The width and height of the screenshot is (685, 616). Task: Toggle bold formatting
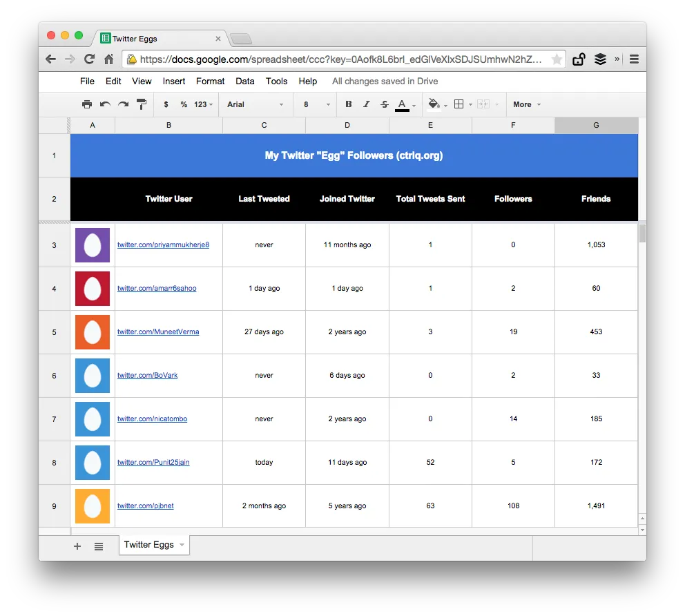coord(348,104)
